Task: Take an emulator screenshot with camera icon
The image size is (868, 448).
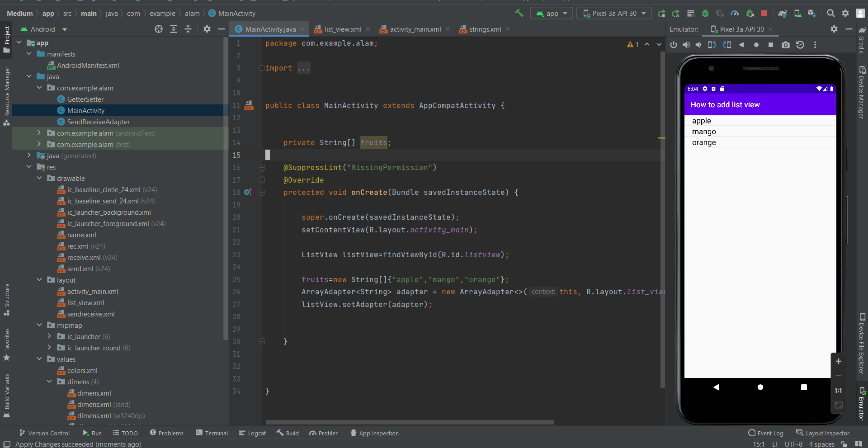Action: tap(786, 45)
